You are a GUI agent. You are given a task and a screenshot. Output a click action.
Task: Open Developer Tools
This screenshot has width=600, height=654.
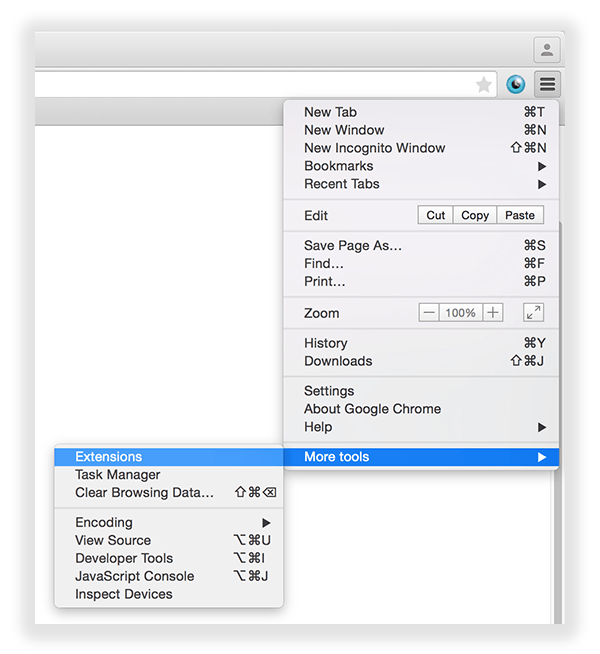click(x=169, y=558)
